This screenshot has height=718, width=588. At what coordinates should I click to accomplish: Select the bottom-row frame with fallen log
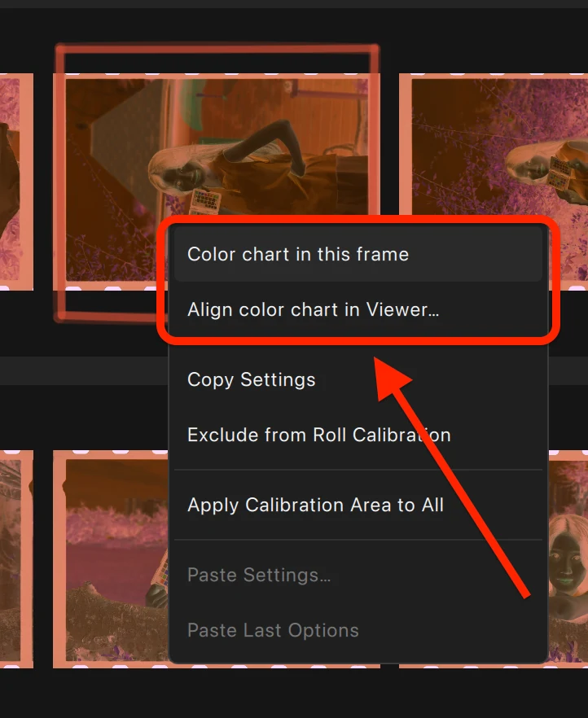[111, 558]
